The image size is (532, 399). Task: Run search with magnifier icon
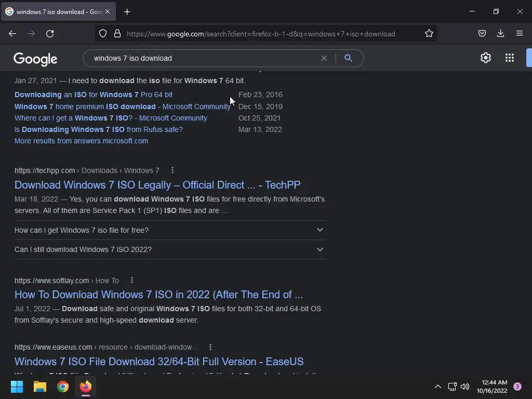[348, 58]
